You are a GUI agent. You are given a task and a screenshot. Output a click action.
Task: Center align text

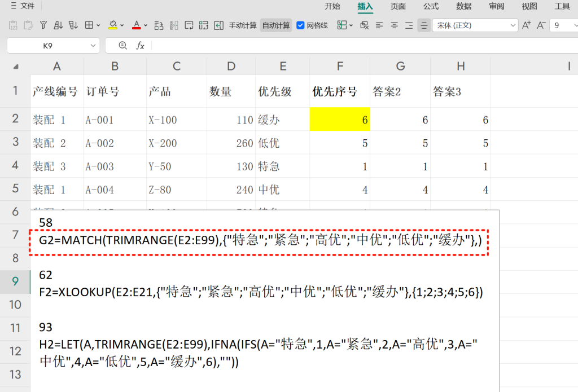(x=394, y=25)
